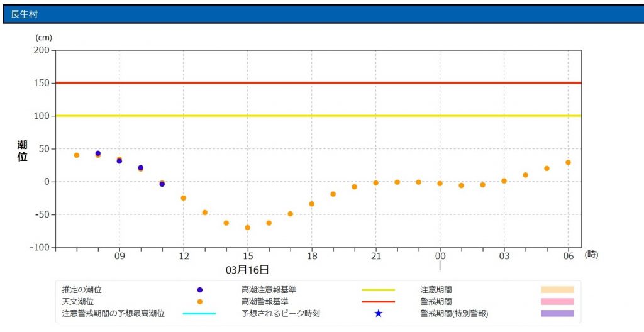Click the red 150 cm warning threshold line in chart

[318, 83]
